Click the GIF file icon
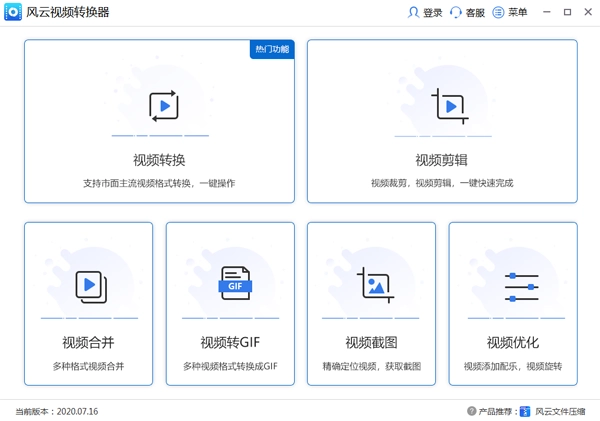The width and height of the screenshot is (600, 421). pos(234,286)
